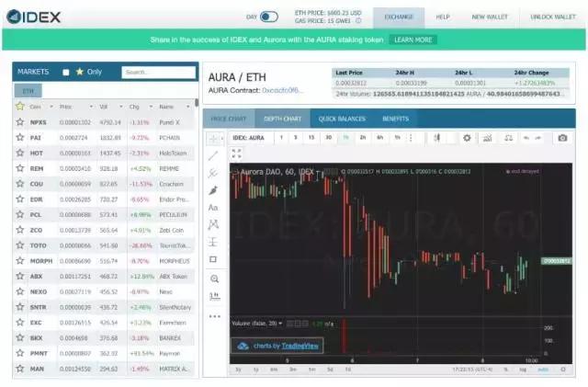Click the IDEX logo

click(33, 17)
